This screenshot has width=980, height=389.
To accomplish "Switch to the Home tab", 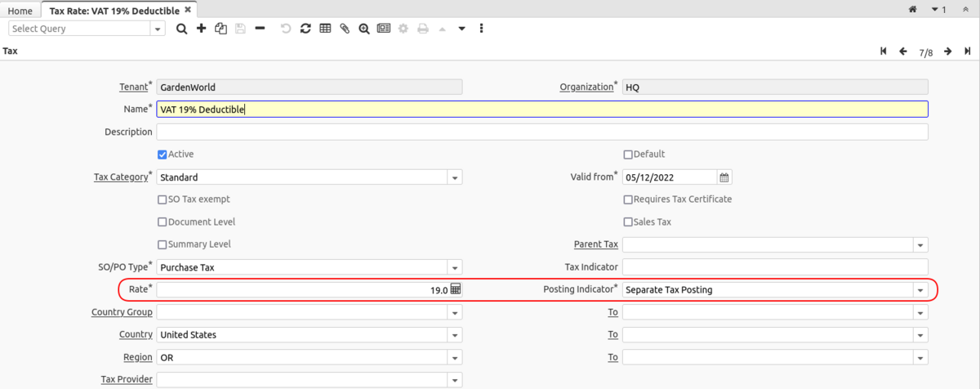I will 20,11.
